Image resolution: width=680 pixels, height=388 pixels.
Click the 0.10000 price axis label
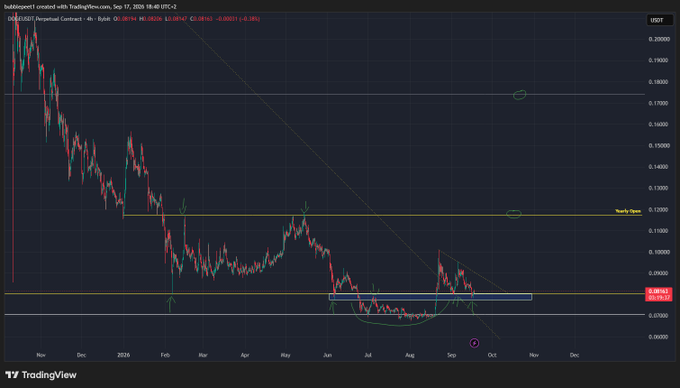pos(659,252)
